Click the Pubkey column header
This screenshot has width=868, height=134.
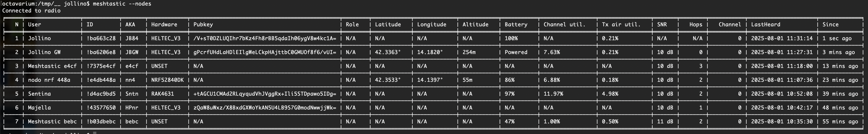click(203, 24)
